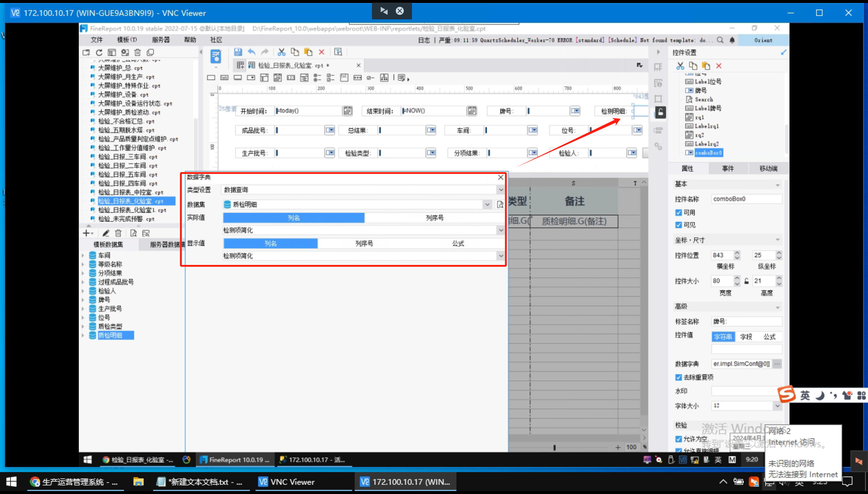The image size is (868, 494).
Task: Click the add dataset plus button
Action: [87, 233]
